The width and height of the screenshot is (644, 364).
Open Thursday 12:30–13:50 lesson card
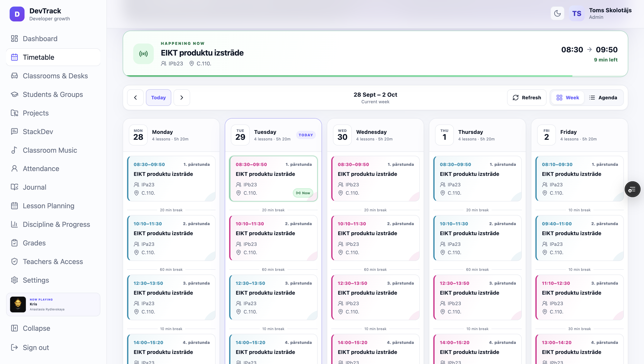click(x=477, y=297)
